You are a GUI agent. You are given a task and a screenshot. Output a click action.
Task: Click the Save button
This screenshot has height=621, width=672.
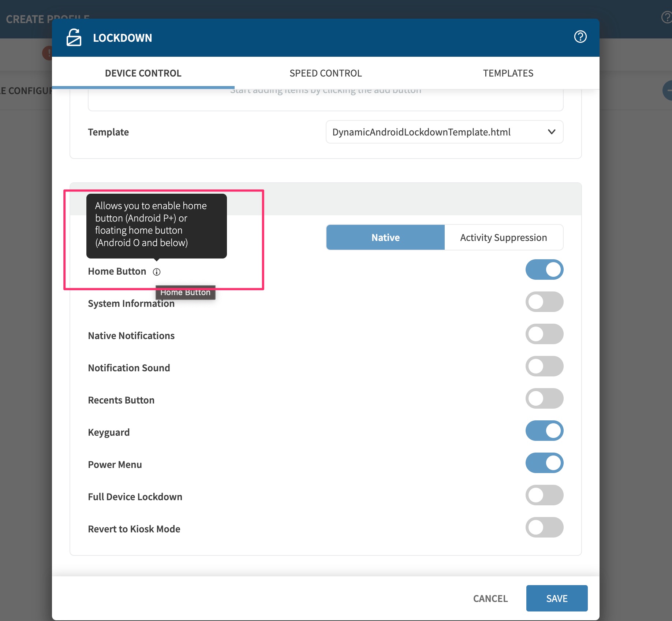(x=556, y=598)
